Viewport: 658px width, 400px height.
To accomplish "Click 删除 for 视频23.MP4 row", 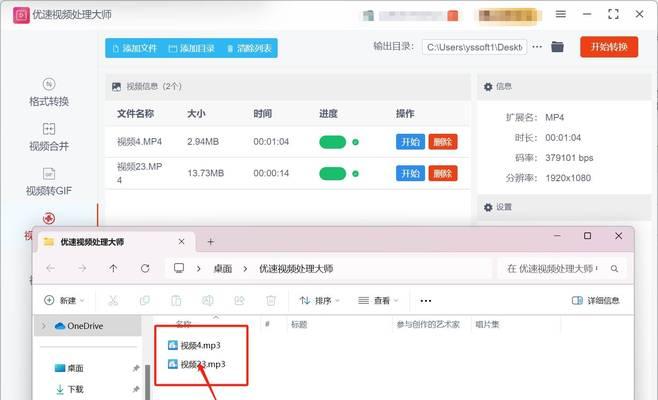I will pyautogui.click(x=443, y=173).
